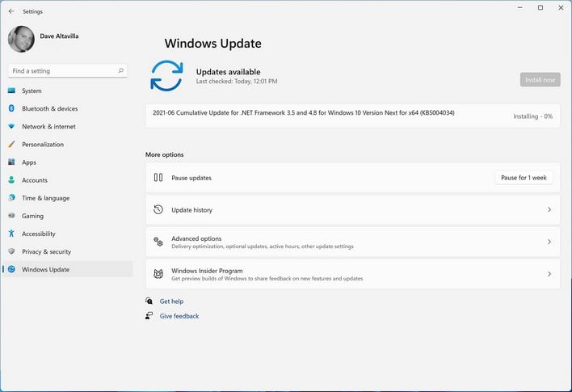Open the Apps settings page

click(x=68, y=162)
